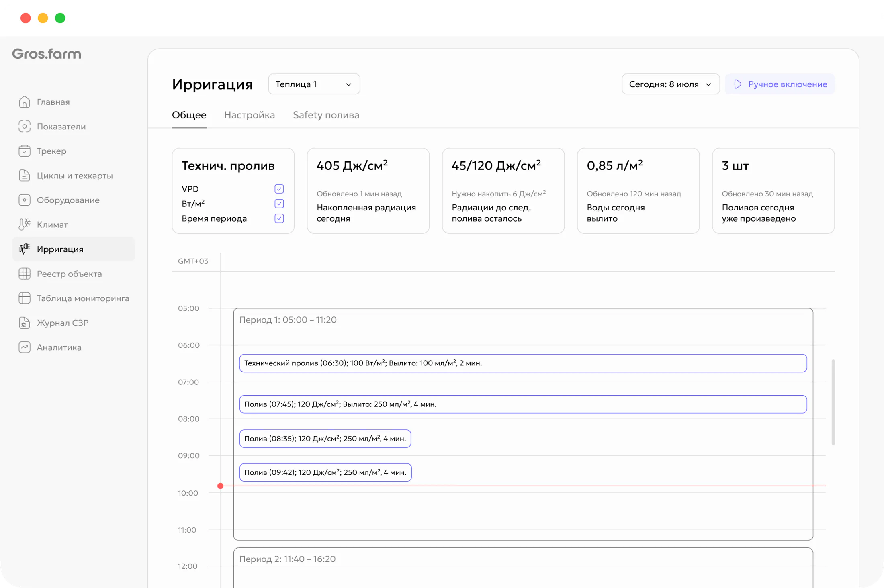The image size is (884, 588).
Task: Select the Технический пролив (06:30) event
Action: pos(523,363)
